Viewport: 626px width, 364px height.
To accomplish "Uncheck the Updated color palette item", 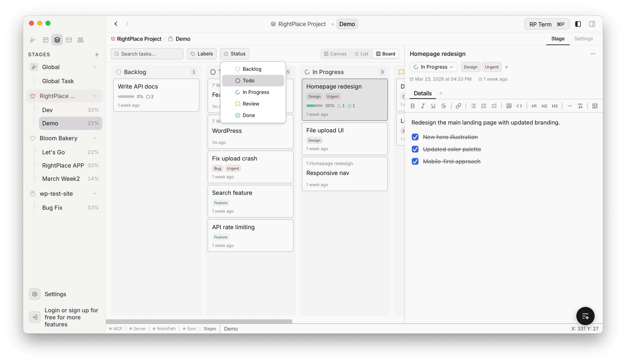I will pos(415,149).
